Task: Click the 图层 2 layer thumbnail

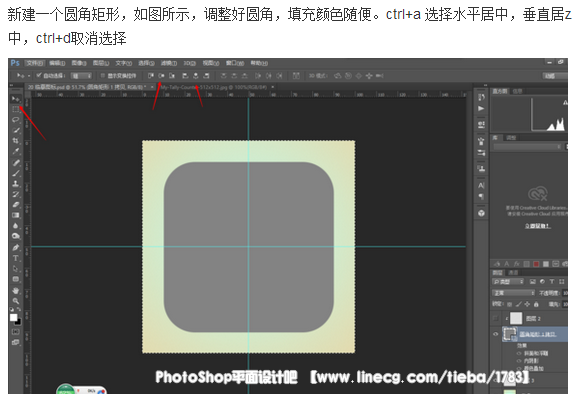Action: (x=516, y=318)
